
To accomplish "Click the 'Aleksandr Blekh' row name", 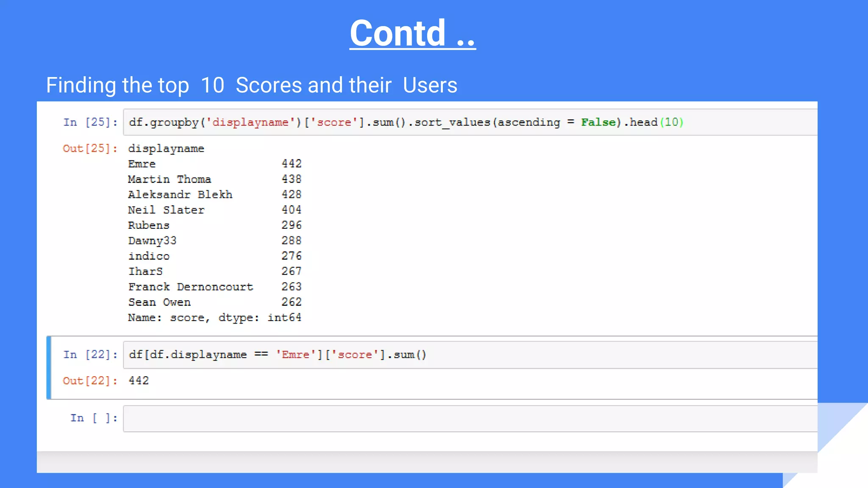I will click(180, 194).
